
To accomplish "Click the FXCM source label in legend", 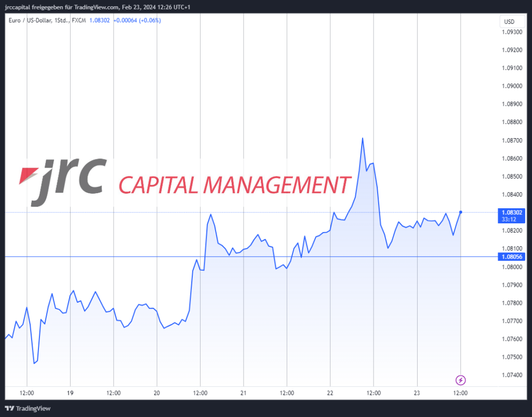I will (79, 20).
